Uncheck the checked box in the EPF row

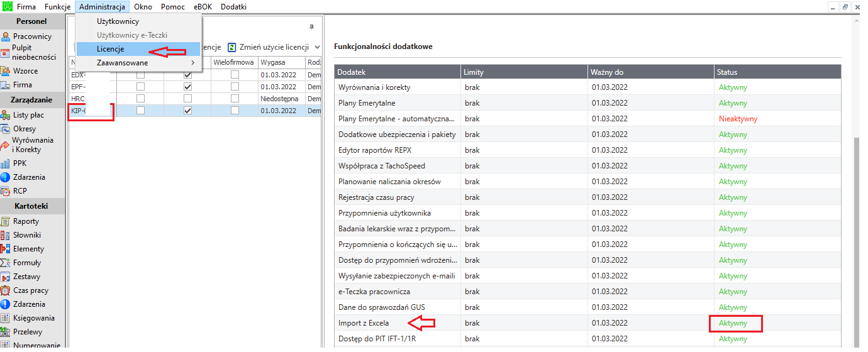[x=187, y=87]
